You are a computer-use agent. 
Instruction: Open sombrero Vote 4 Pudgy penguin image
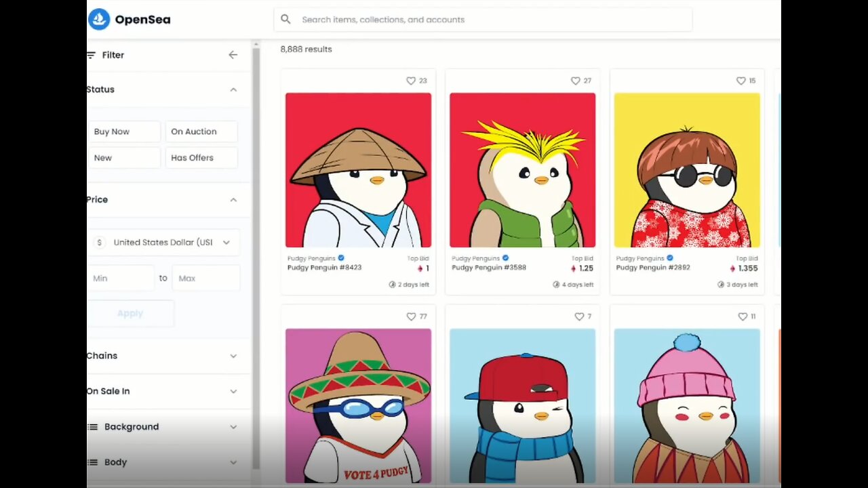coord(358,406)
